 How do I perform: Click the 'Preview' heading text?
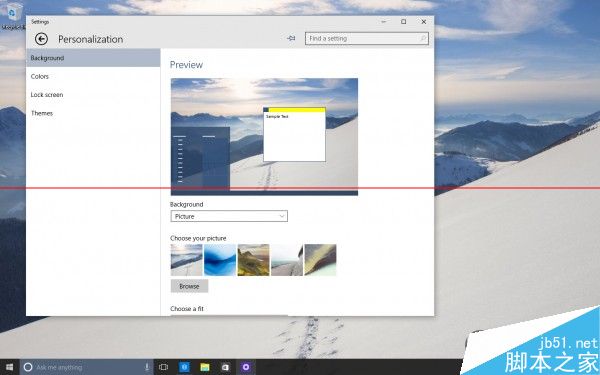click(186, 65)
